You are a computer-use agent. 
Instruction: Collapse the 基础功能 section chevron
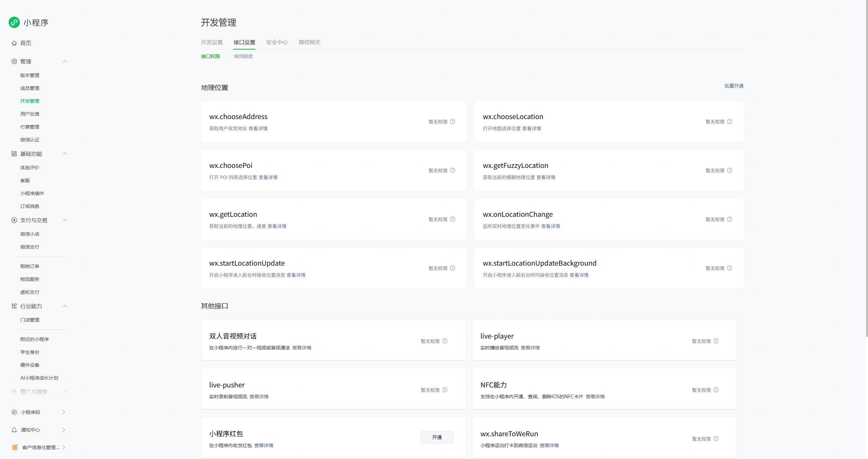(x=65, y=154)
